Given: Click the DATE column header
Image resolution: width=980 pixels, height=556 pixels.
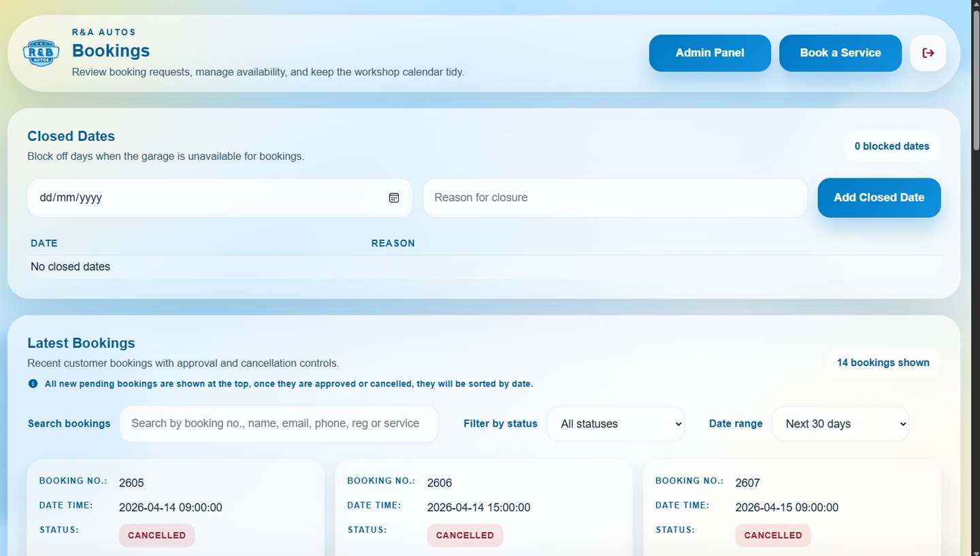Looking at the screenshot, I should point(44,243).
